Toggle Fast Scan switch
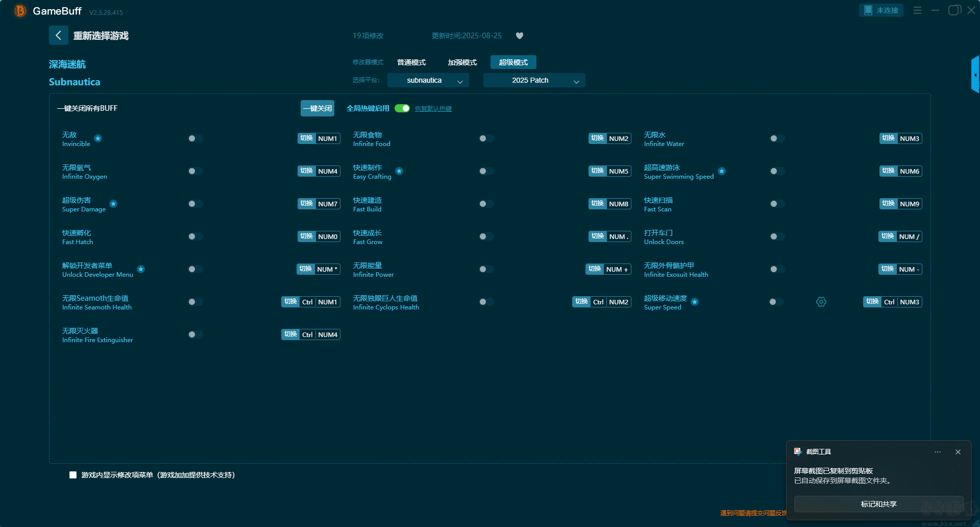The width and height of the screenshot is (980, 527). tap(777, 204)
